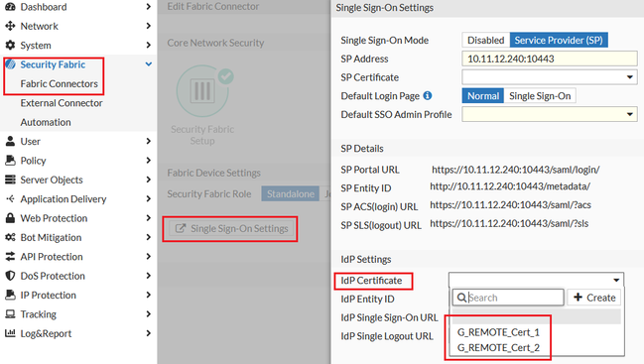Click the Network arrows icon
This screenshot has width=644, height=364.
click(10, 26)
